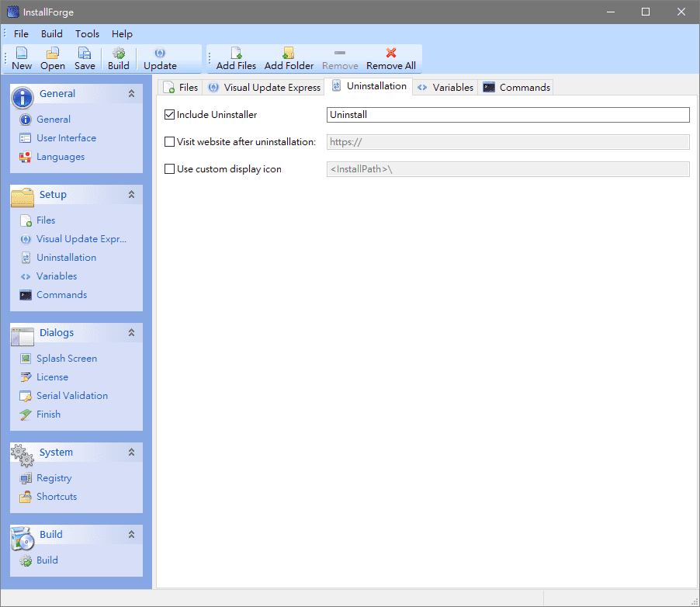Switch to the Visual Update Express tab

(x=265, y=88)
